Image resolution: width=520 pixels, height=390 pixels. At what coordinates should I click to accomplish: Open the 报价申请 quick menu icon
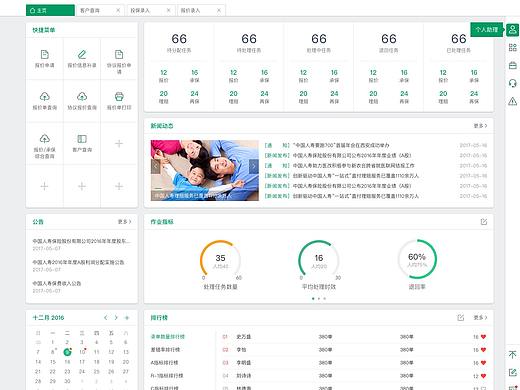(44, 54)
